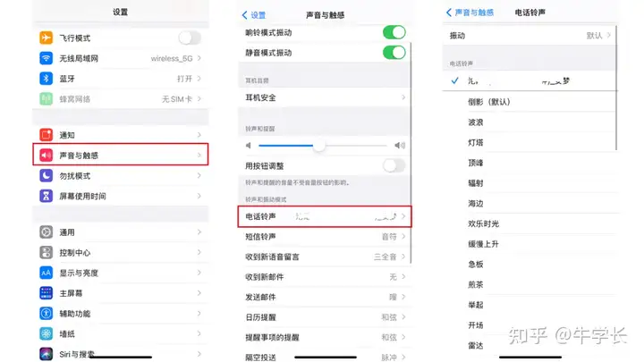Image resolution: width=644 pixels, height=362 pixels.
Task: Tap the low volume speaker icon
Action: [248, 146]
